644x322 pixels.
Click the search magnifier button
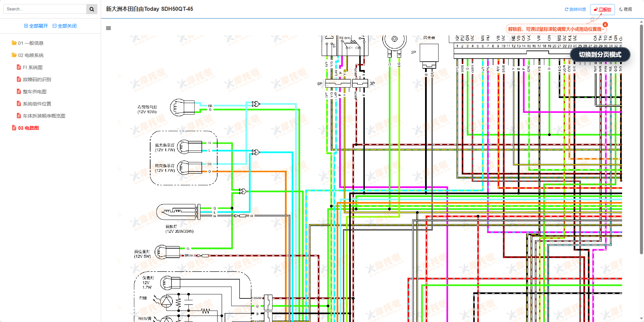(92, 9)
